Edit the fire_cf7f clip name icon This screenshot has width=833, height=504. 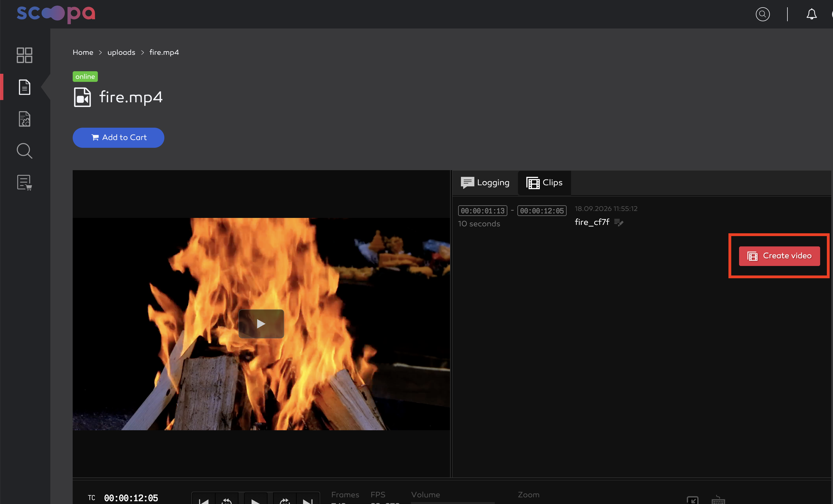click(x=619, y=222)
